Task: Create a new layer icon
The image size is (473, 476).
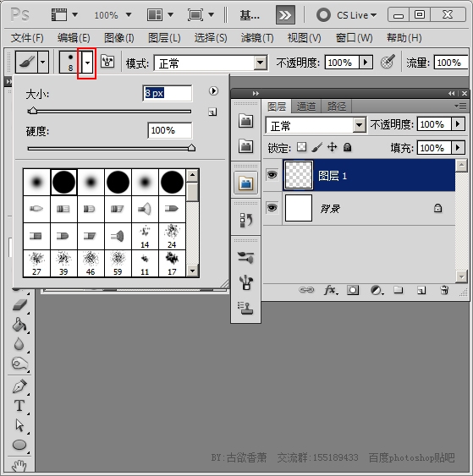Action: [421, 291]
